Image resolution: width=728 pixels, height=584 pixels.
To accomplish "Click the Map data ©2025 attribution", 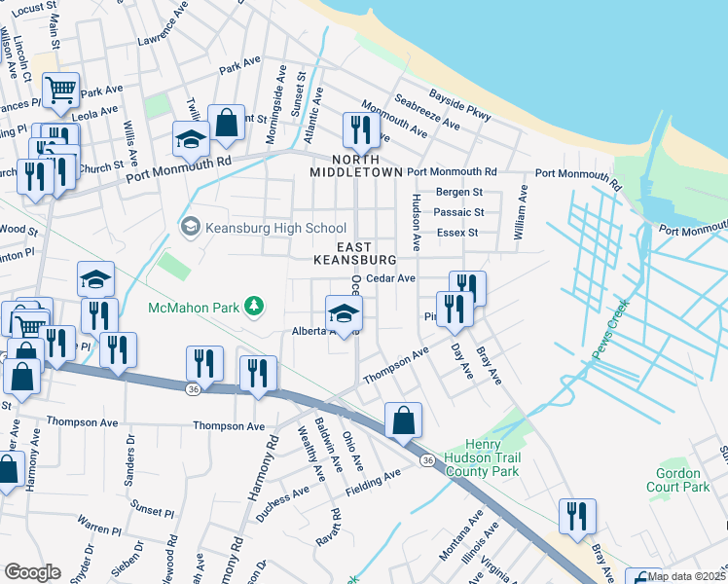I will click(x=686, y=576).
